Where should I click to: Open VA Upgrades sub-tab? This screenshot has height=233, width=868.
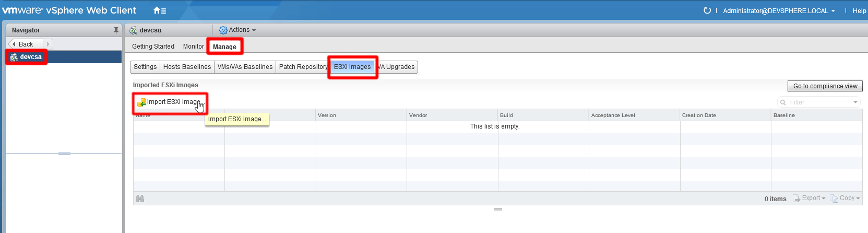coord(396,67)
